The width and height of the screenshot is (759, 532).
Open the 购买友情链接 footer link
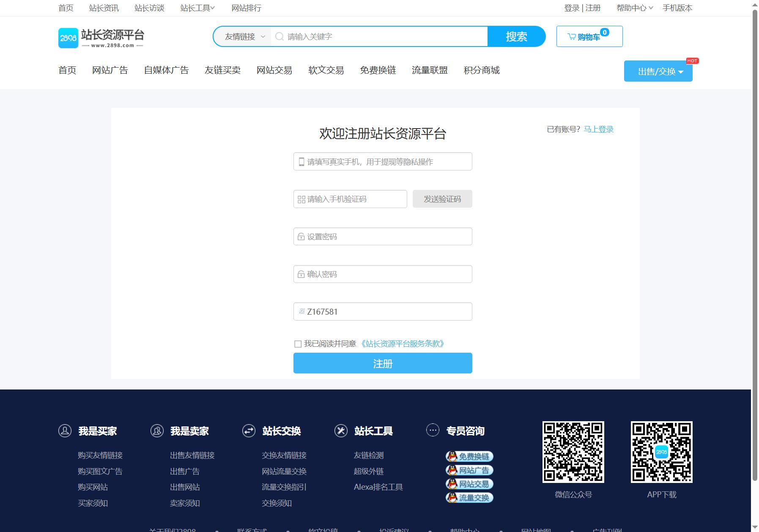point(100,455)
